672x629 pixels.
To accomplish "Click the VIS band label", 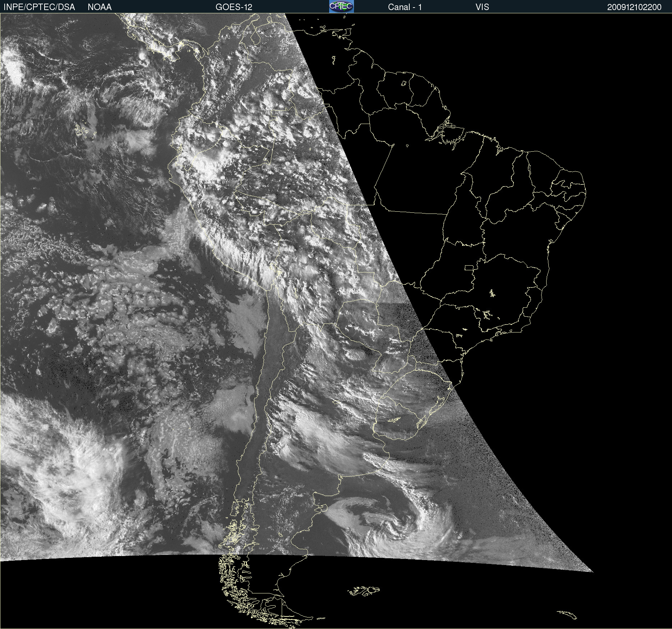I will (482, 7).
